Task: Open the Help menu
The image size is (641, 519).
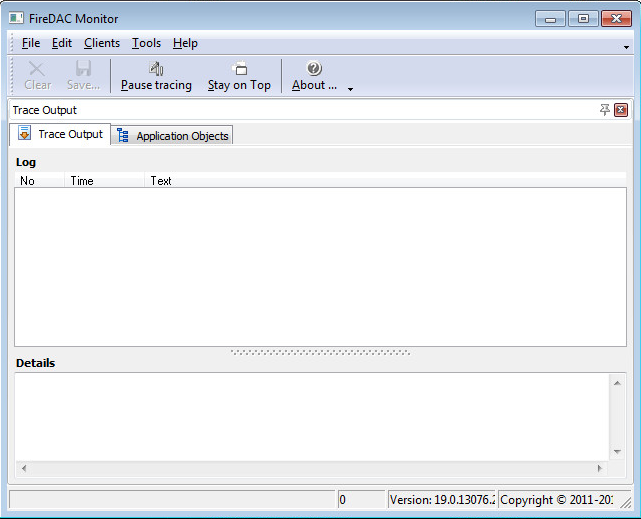Action: [185, 43]
